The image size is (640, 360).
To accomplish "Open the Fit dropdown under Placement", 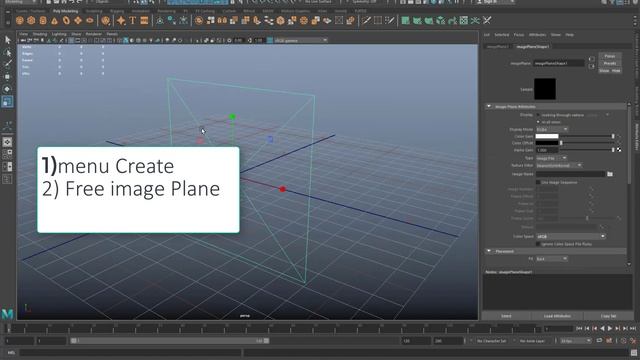I will tap(551, 259).
